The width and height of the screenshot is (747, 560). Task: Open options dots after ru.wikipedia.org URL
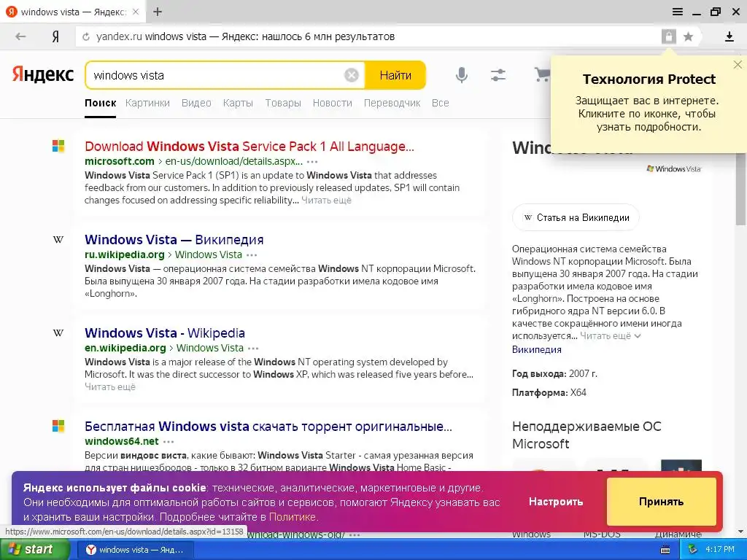[x=252, y=255]
